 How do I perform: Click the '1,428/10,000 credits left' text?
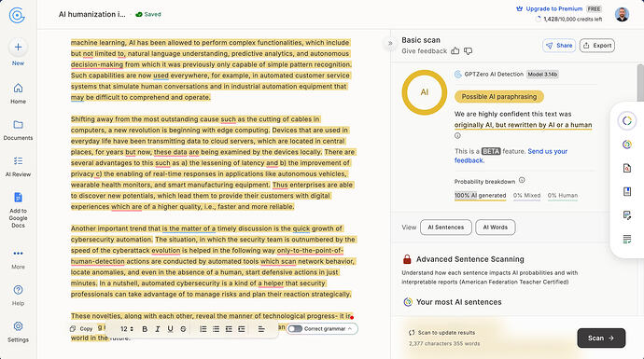pyautogui.click(x=572, y=19)
